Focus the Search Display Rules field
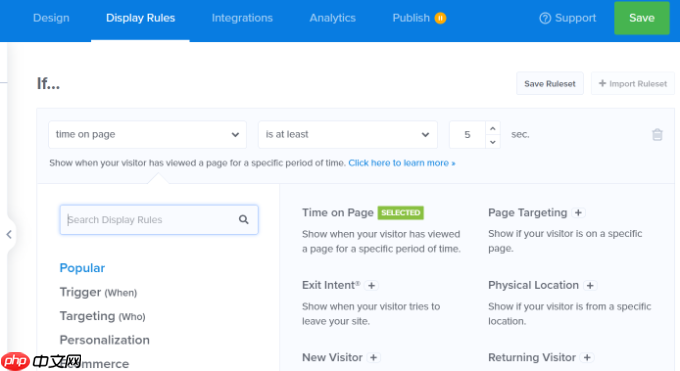The width and height of the screenshot is (680, 371). click(159, 220)
